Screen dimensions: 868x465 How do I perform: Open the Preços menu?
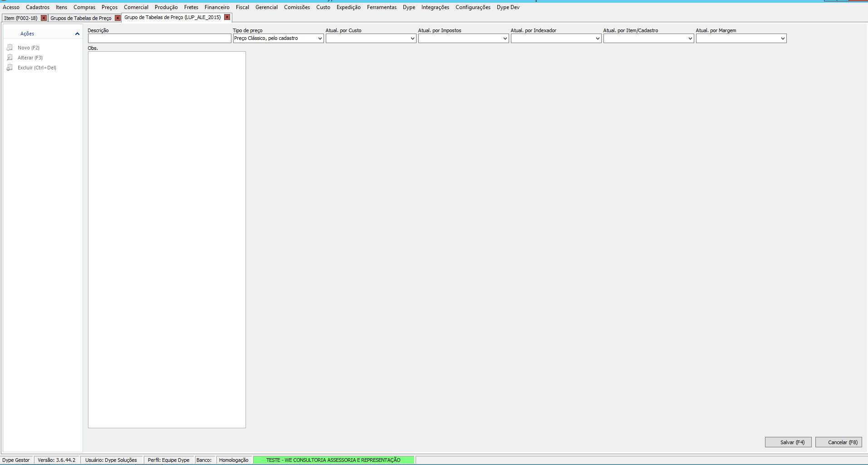(109, 7)
